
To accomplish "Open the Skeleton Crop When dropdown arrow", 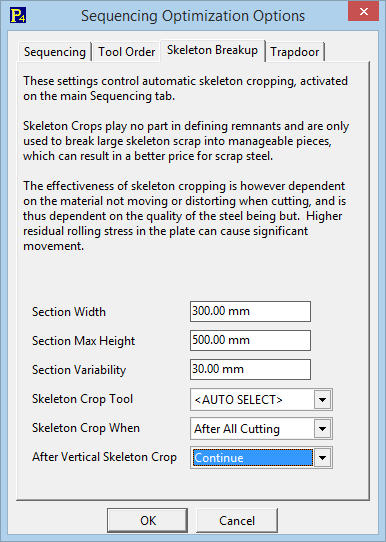I will pyautogui.click(x=322, y=429).
